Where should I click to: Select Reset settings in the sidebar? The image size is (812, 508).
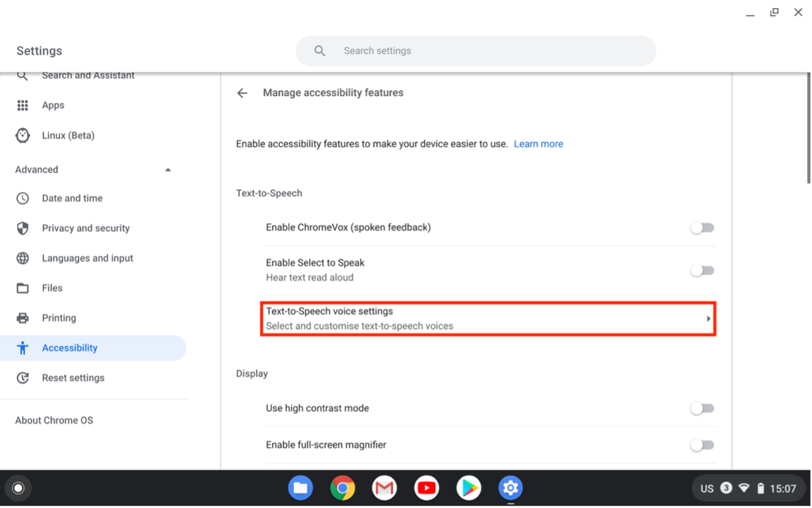73,377
